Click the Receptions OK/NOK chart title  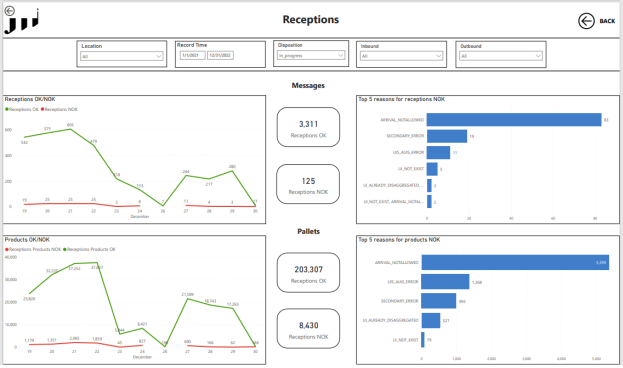point(30,99)
